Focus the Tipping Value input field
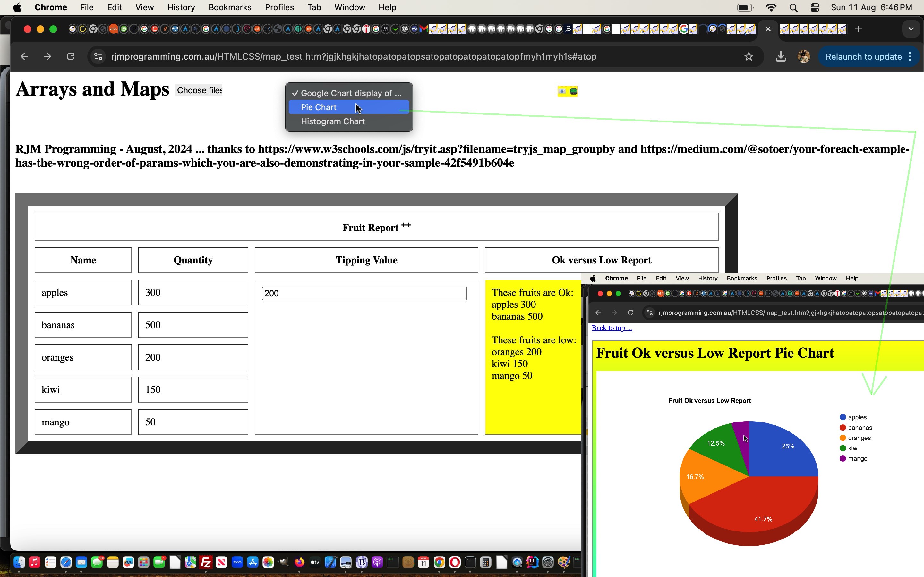 364,293
